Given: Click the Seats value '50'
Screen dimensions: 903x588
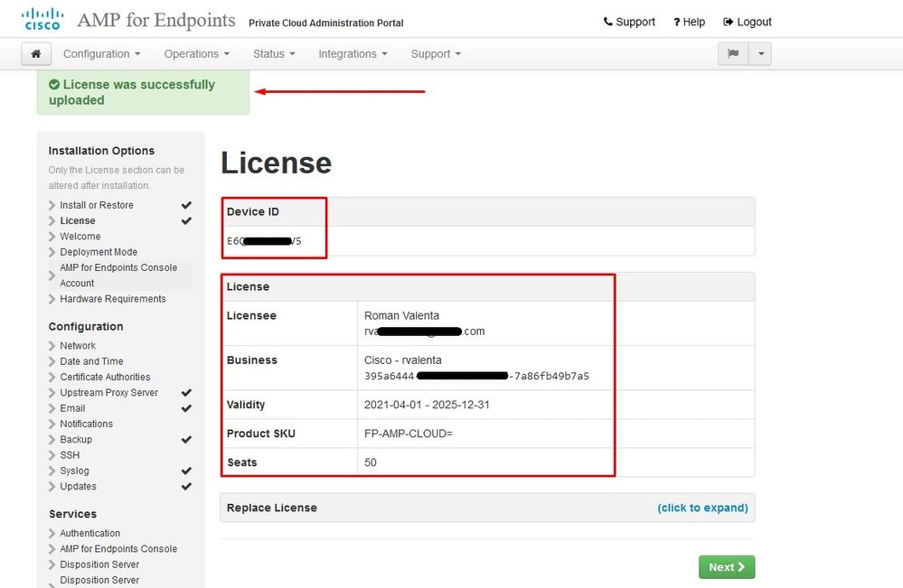Looking at the screenshot, I should tap(371, 462).
